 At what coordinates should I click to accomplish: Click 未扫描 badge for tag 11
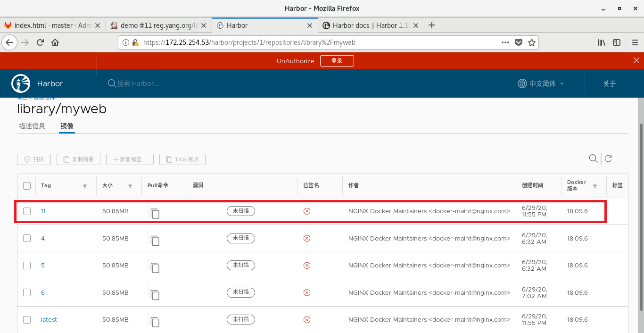[x=241, y=211]
